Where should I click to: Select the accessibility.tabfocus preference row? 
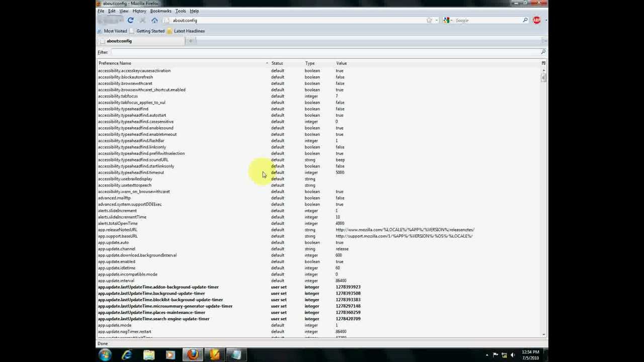pyautogui.click(x=319, y=96)
